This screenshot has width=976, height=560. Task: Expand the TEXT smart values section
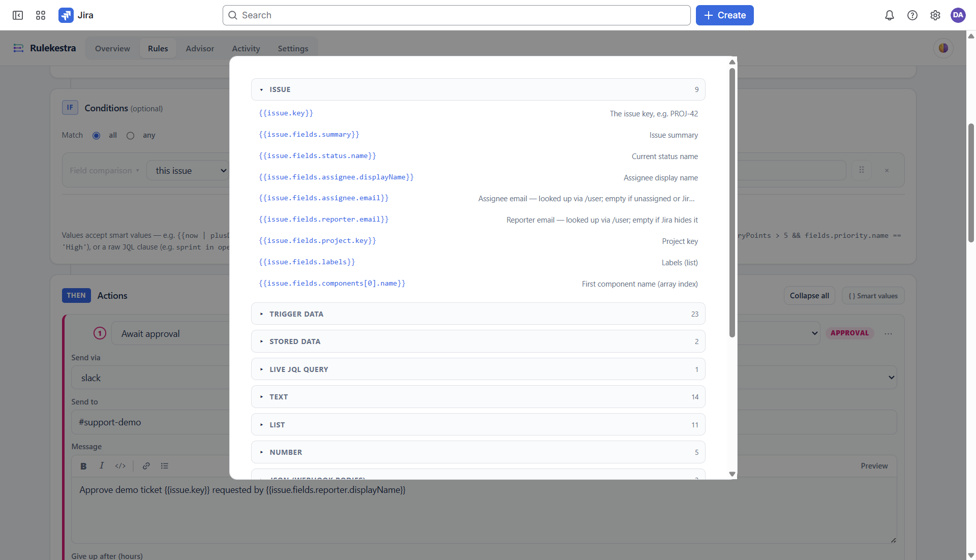(x=478, y=397)
